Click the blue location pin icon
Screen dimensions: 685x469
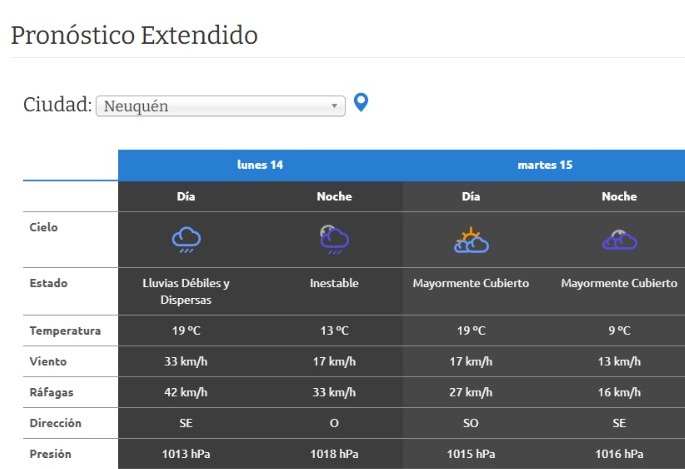click(361, 102)
